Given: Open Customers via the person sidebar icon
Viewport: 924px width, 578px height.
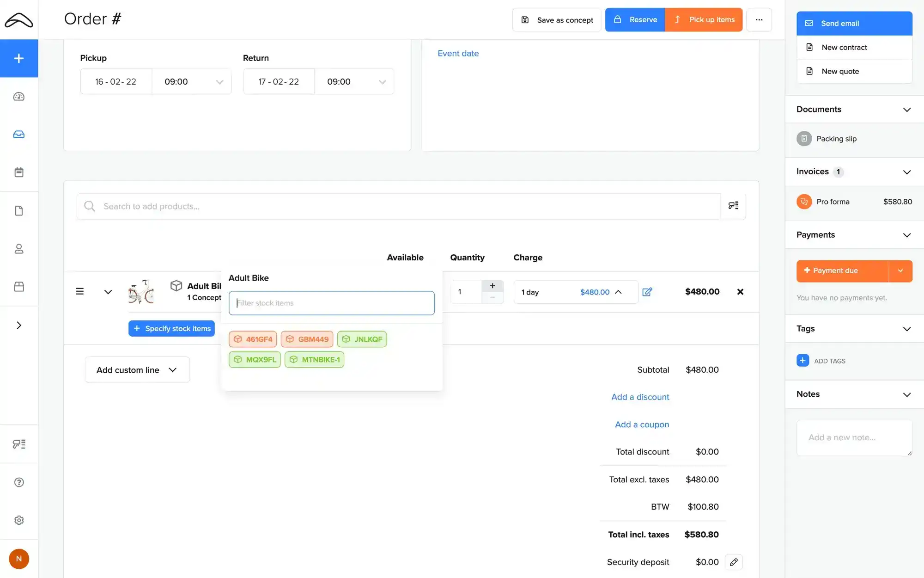Looking at the screenshot, I should point(19,249).
